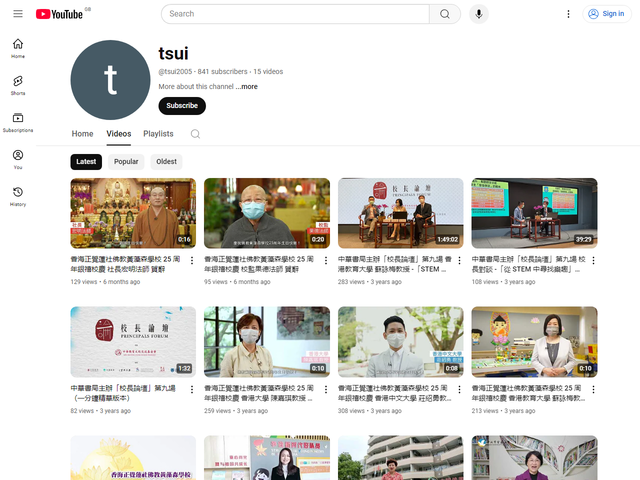Click the Sign in button

click(x=607, y=14)
